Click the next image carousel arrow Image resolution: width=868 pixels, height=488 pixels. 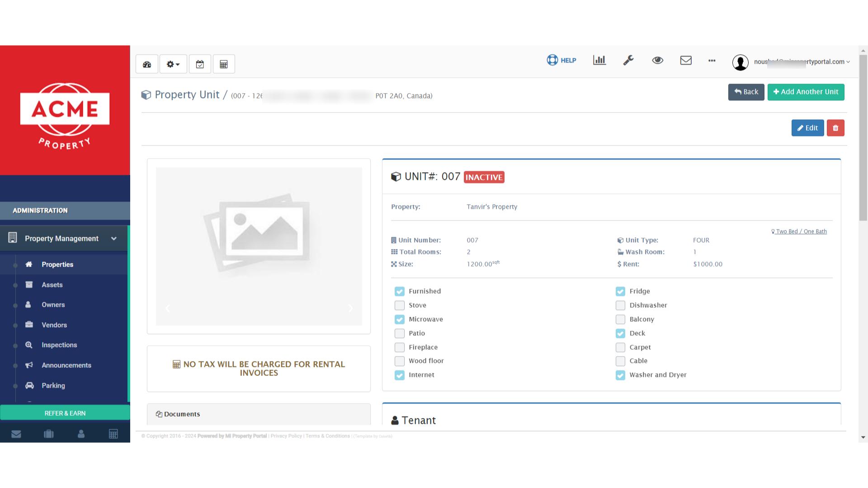[x=350, y=308]
